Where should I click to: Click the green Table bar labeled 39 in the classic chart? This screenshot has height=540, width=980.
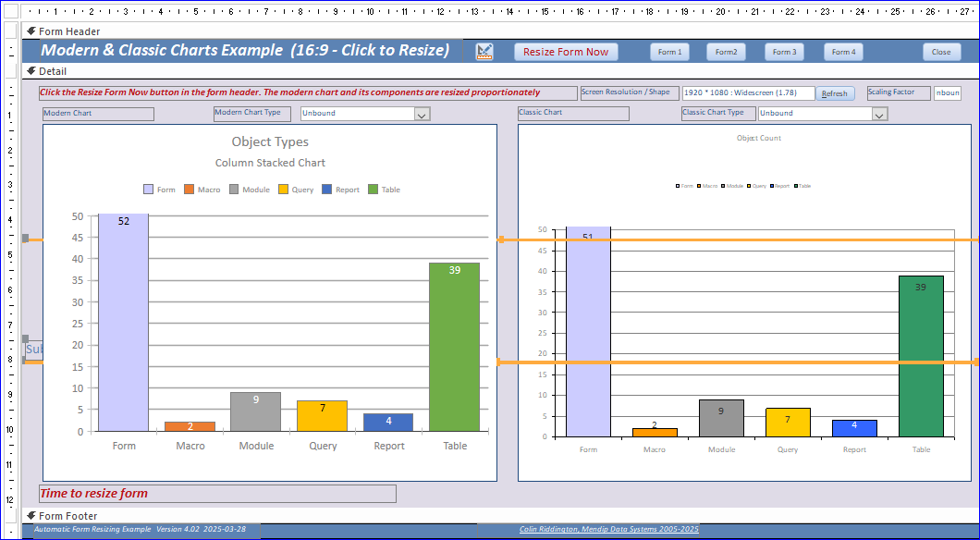point(921,356)
